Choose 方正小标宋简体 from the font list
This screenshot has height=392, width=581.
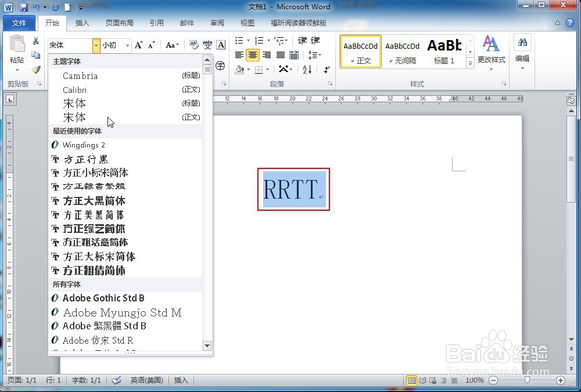pyautogui.click(x=125, y=172)
